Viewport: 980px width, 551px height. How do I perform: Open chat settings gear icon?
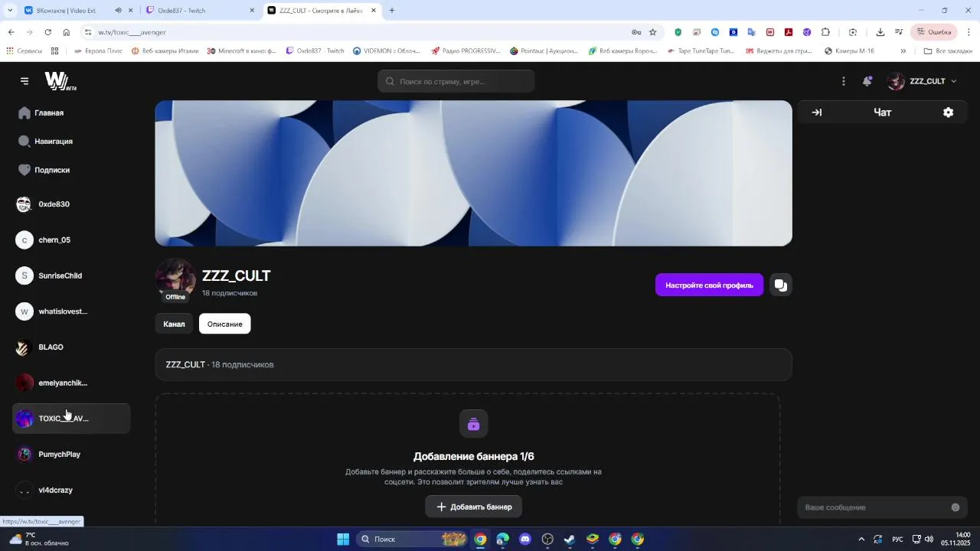click(948, 112)
